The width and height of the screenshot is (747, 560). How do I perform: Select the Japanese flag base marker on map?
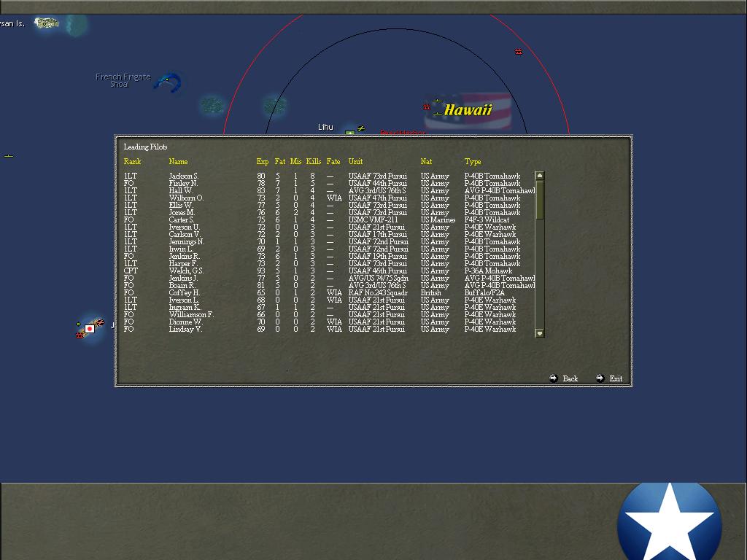click(90, 329)
